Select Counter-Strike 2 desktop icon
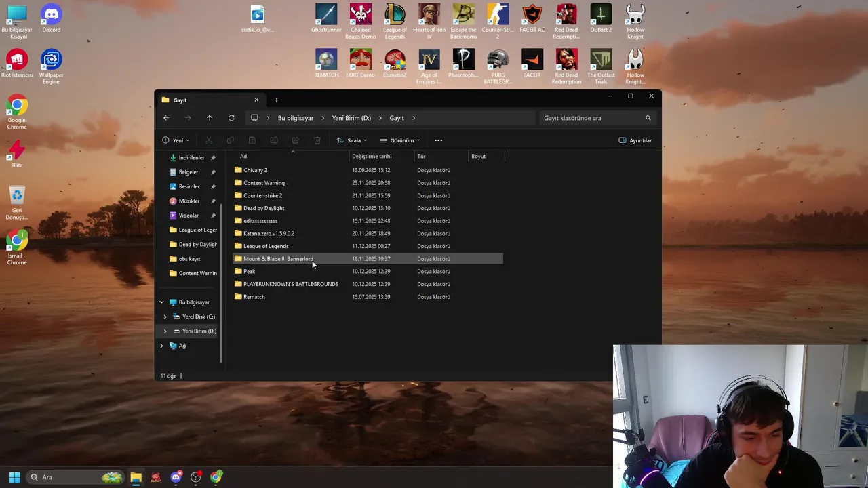Viewport: 868px width, 488px height. coord(498,21)
